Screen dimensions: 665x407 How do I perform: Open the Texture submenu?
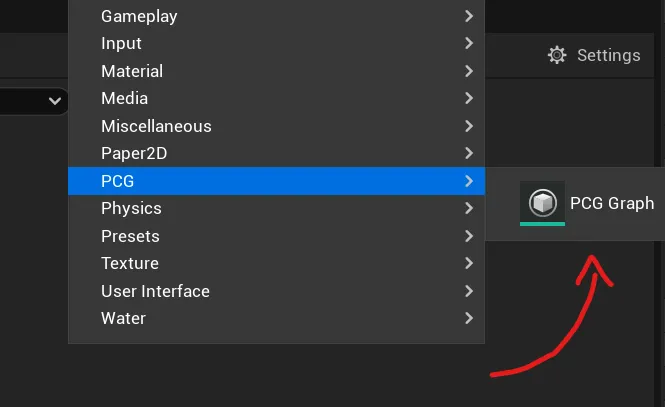[277, 263]
